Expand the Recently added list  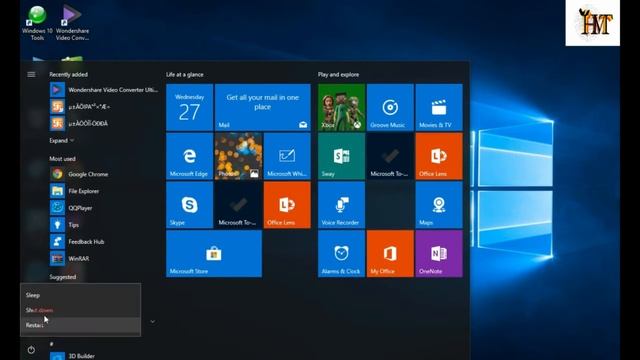coord(62,140)
